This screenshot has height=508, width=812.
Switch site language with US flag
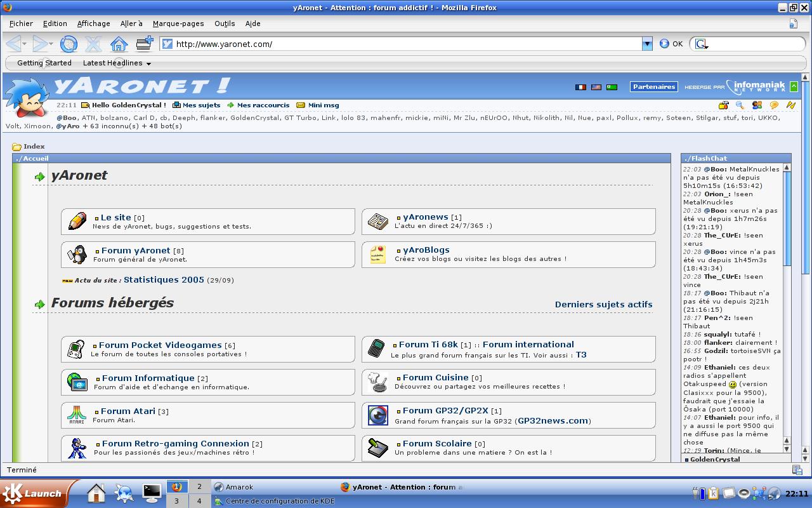point(596,87)
